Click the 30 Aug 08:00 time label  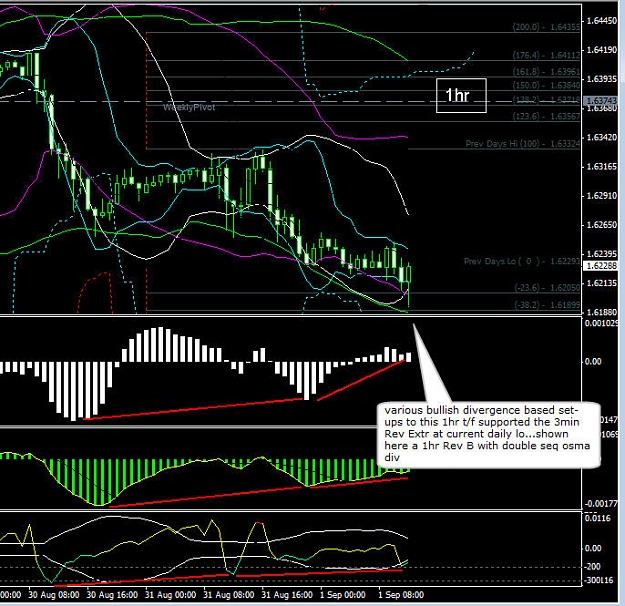(54, 595)
